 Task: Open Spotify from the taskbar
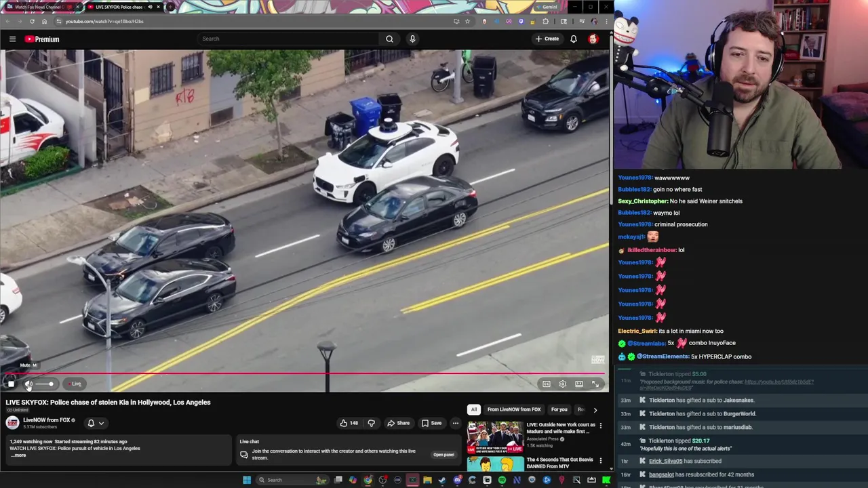point(502,480)
